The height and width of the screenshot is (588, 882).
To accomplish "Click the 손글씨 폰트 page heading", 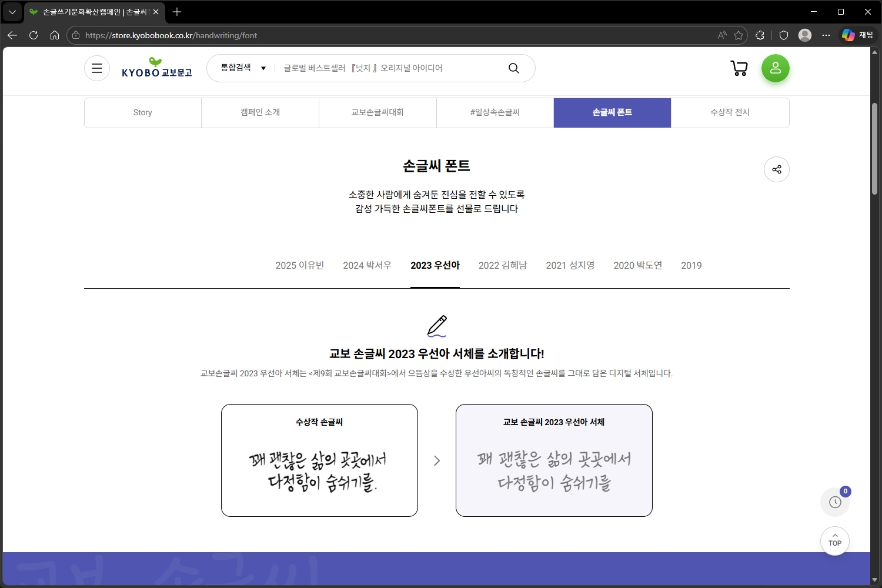I will (436, 166).
